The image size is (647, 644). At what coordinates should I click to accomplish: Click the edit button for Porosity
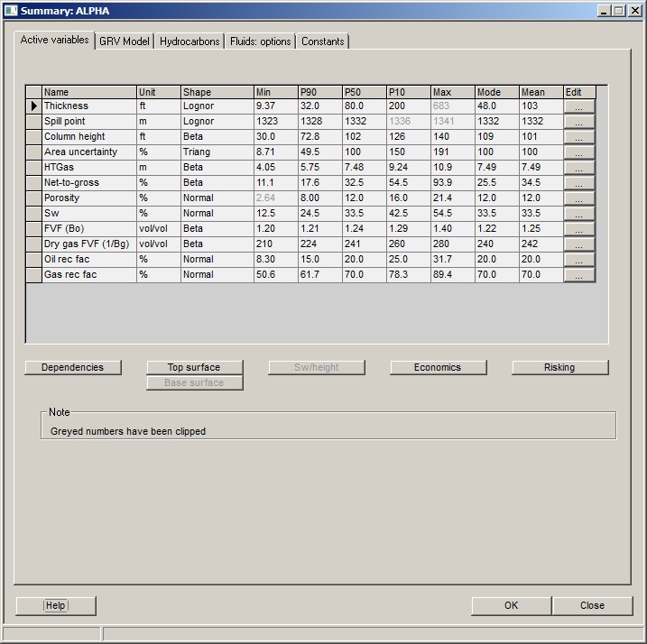click(579, 198)
